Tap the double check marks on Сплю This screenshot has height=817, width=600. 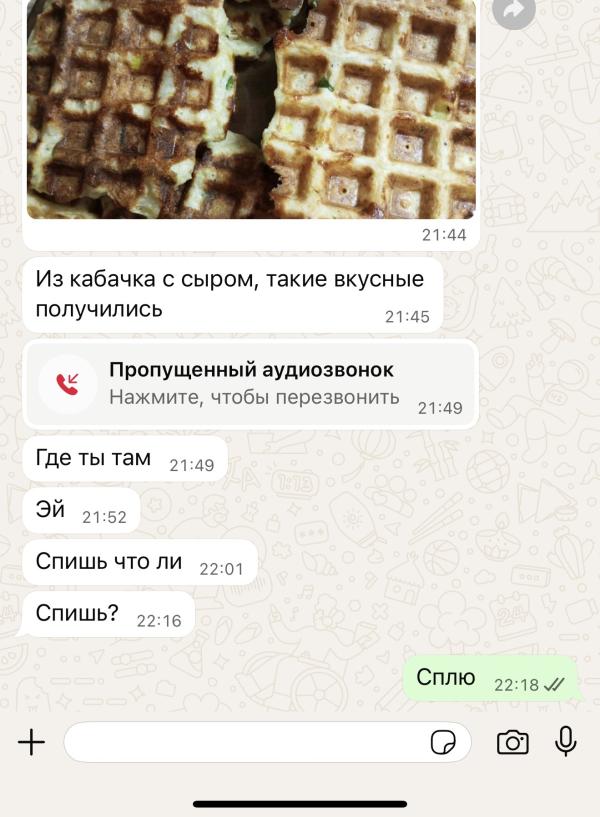pos(554,684)
